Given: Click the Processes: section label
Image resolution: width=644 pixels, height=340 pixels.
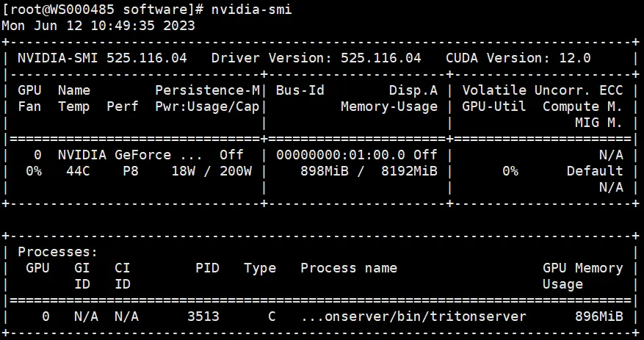Looking at the screenshot, I should 58,252.
